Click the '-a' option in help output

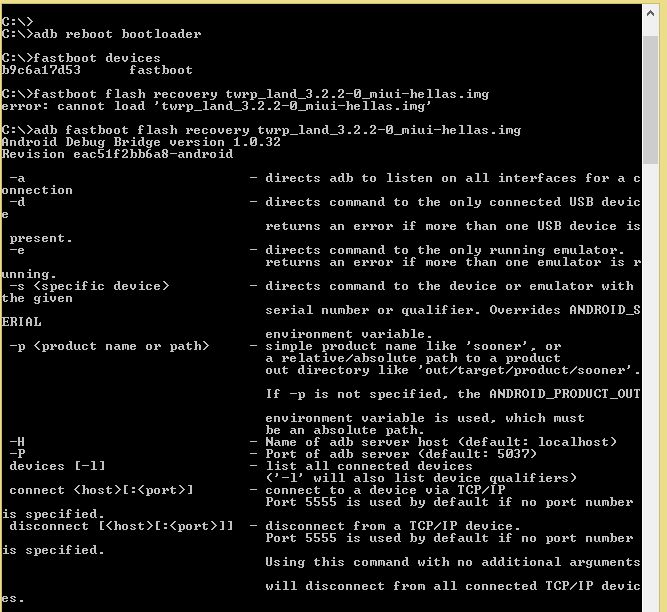(x=17, y=178)
